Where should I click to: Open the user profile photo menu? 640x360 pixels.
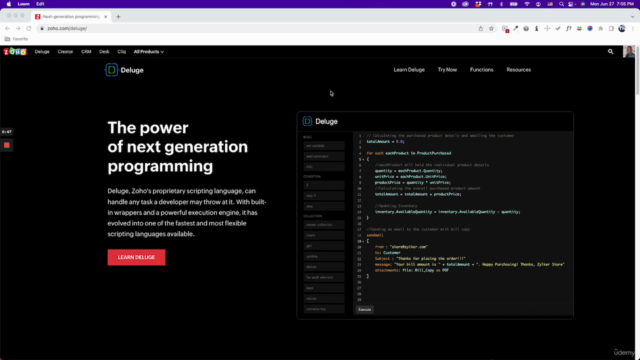click(629, 52)
